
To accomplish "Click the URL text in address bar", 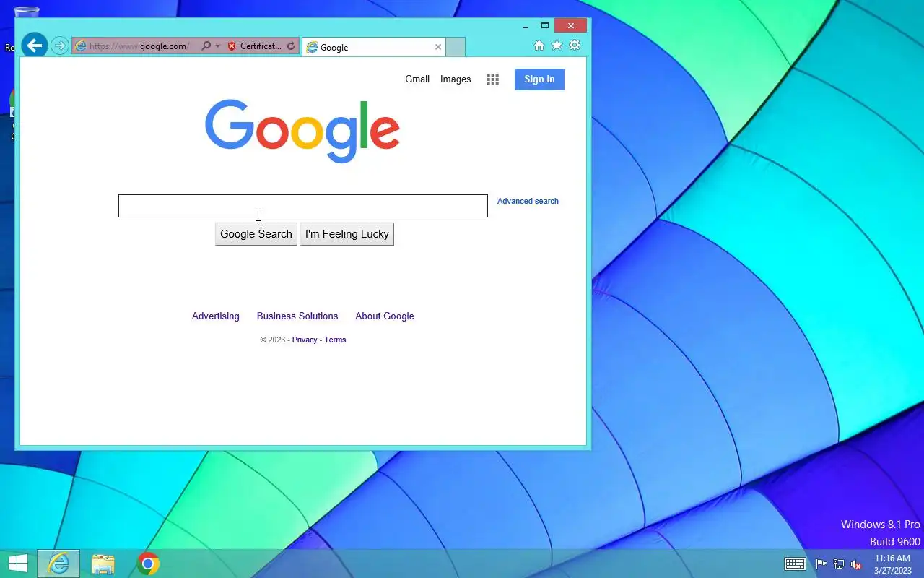I will click(139, 46).
